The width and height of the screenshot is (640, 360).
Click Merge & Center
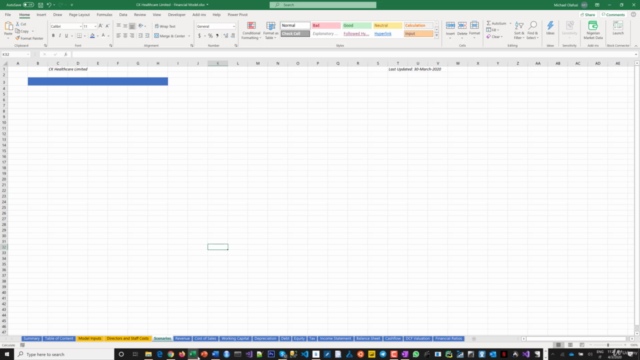point(170,36)
